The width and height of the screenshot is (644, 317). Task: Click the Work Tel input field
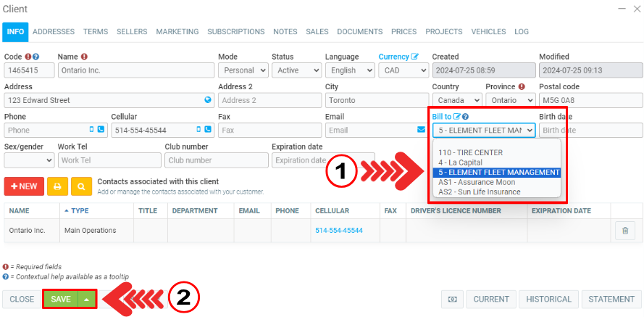(x=109, y=160)
